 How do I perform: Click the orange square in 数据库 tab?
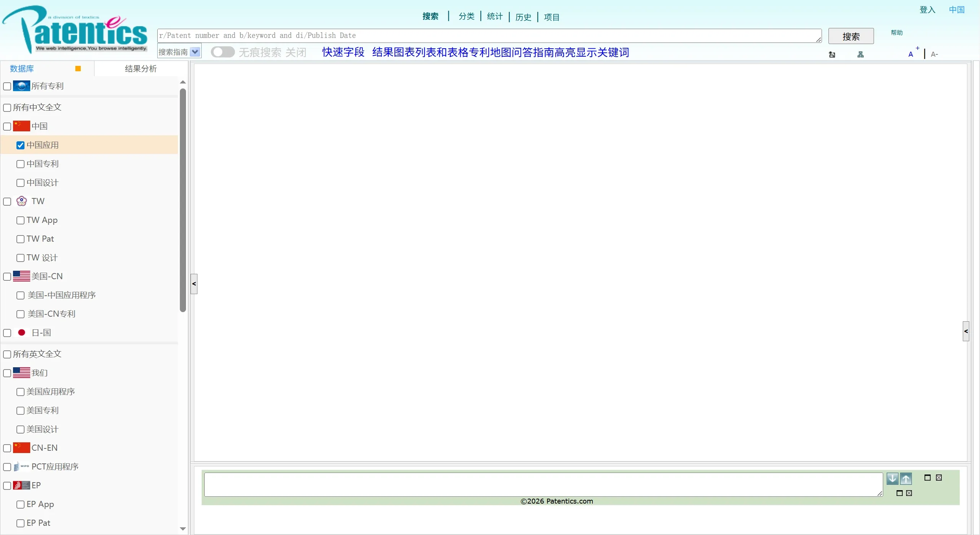[78, 69]
